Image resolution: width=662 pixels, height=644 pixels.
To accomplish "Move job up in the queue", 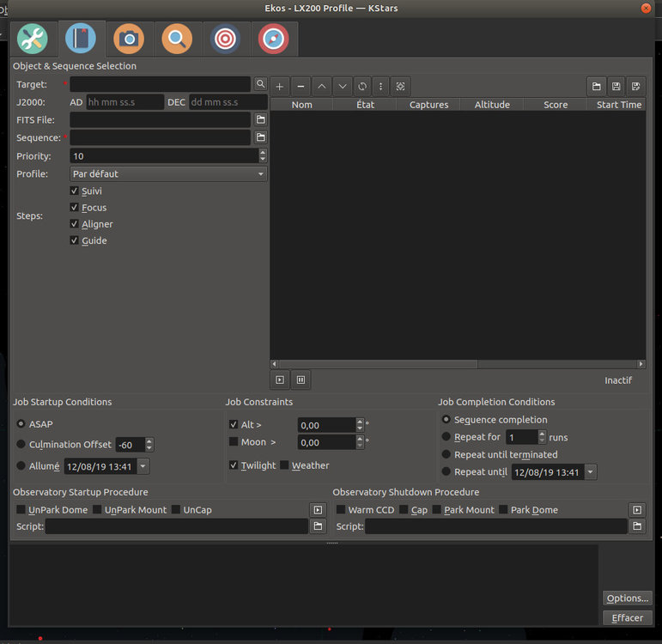I will click(x=322, y=87).
